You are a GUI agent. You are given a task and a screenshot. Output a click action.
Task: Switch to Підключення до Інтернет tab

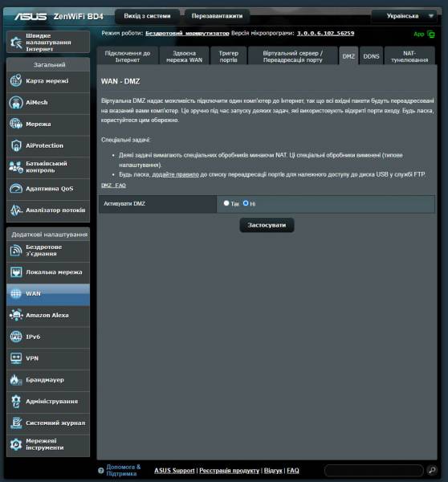point(128,56)
